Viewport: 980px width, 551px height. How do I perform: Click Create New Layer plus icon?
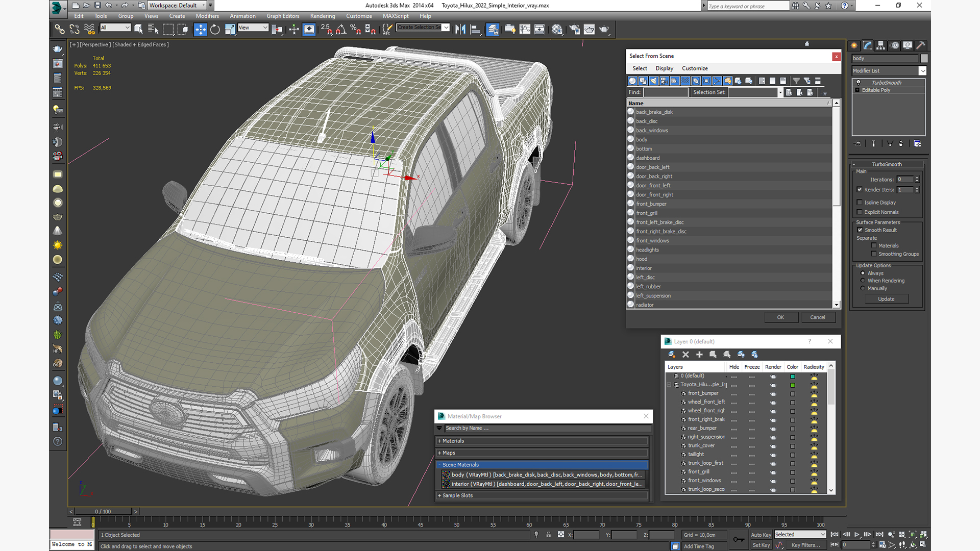pos(699,355)
